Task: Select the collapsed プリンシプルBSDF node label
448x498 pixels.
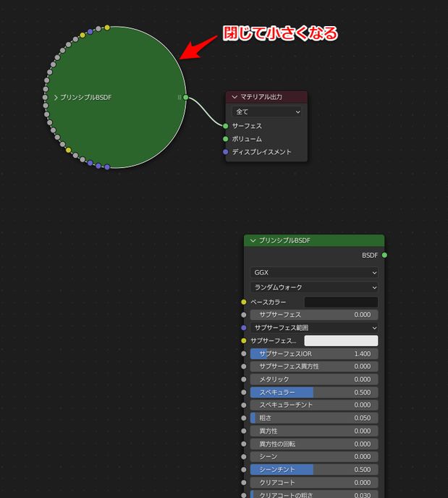Action: (85, 98)
